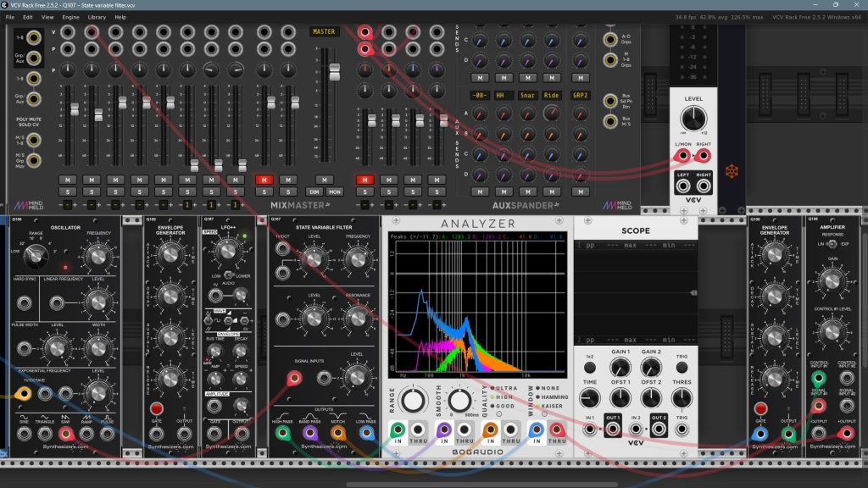Mute the first MixMaster channel
This screenshot has height=488, width=868.
[68, 180]
